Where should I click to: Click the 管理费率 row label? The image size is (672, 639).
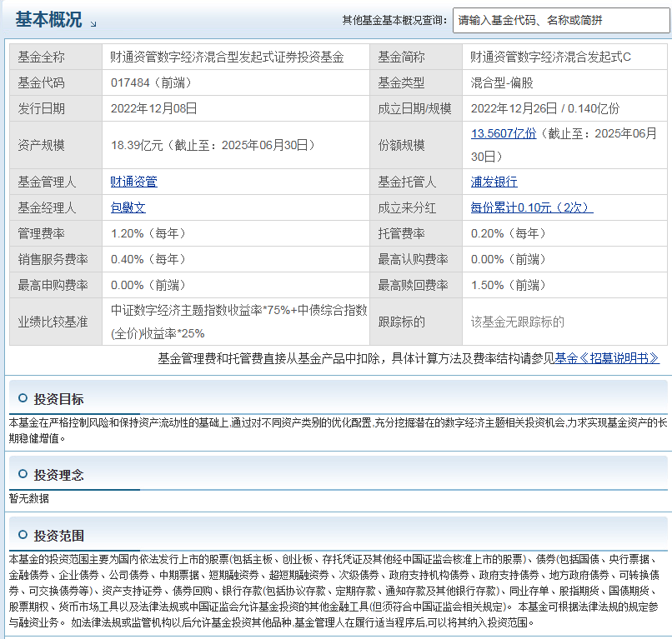[41, 233]
